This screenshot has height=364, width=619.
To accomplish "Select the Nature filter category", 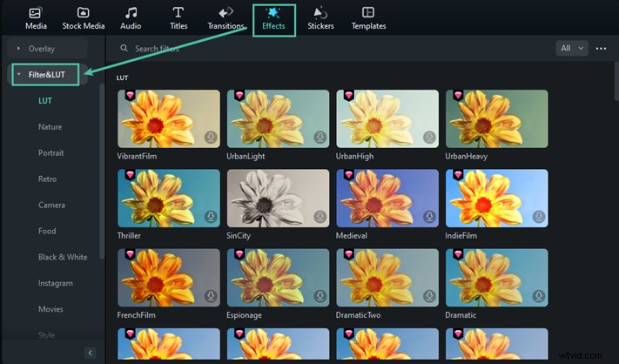I will pyautogui.click(x=50, y=127).
